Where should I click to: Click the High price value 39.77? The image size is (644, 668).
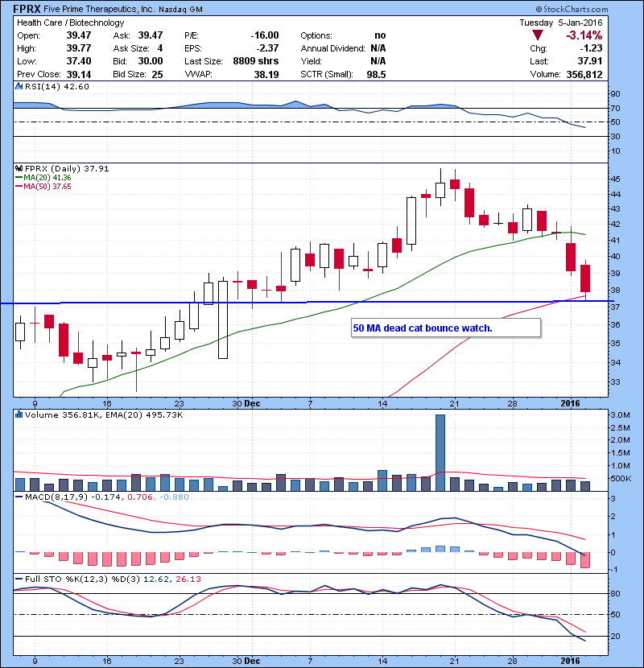[79, 48]
